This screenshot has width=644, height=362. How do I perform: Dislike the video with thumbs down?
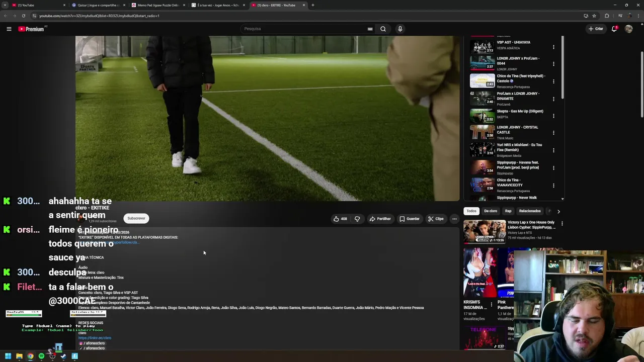pyautogui.click(x=357, y=219)
